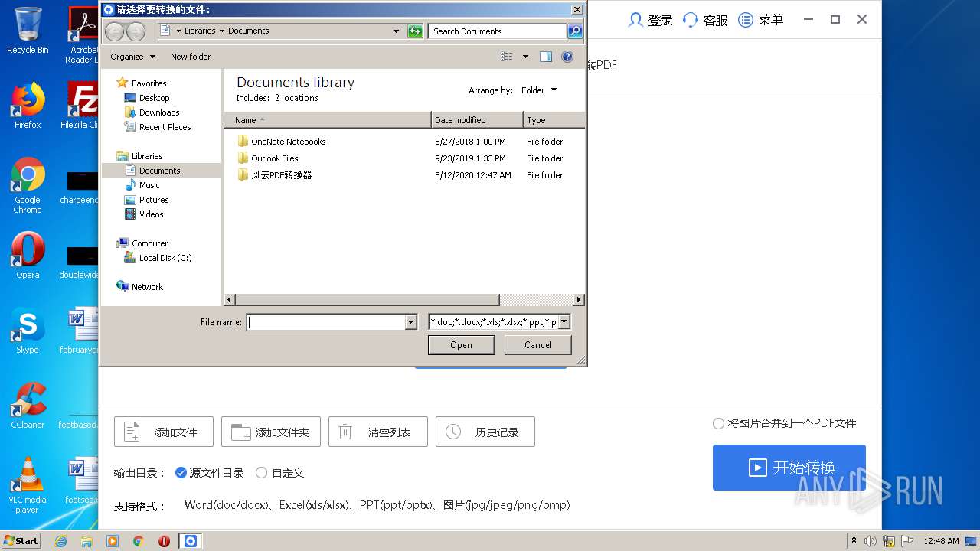
Task: Launch Firefox from the desktop
Action: coord(28,106)
